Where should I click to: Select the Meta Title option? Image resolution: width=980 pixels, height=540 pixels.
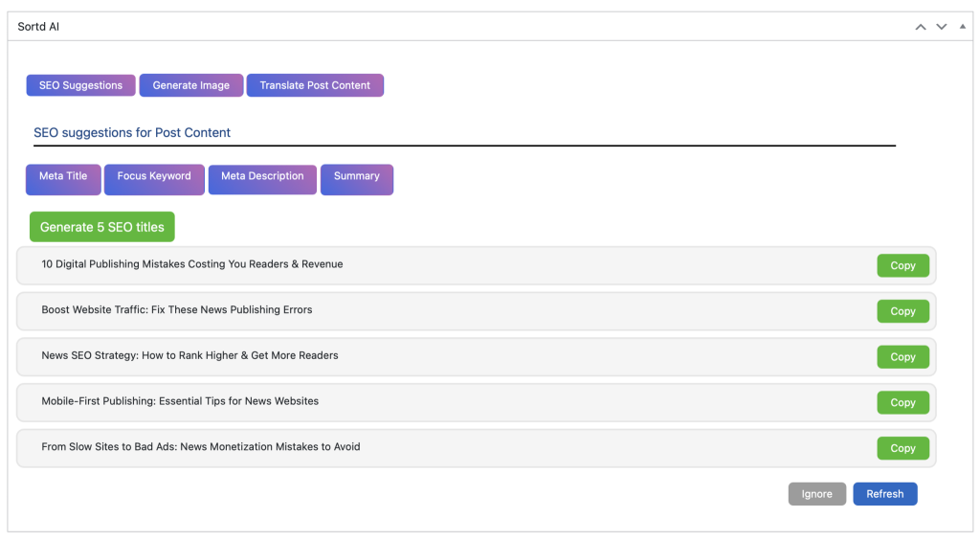[63, 178]
